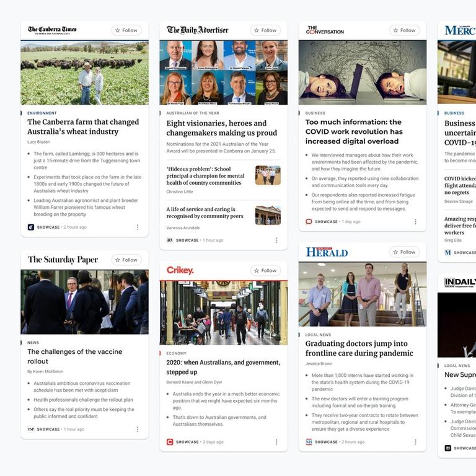476x476 pixels.
Task: Click The Conversation speech-bubble footer icon
Action: (309, 222)
